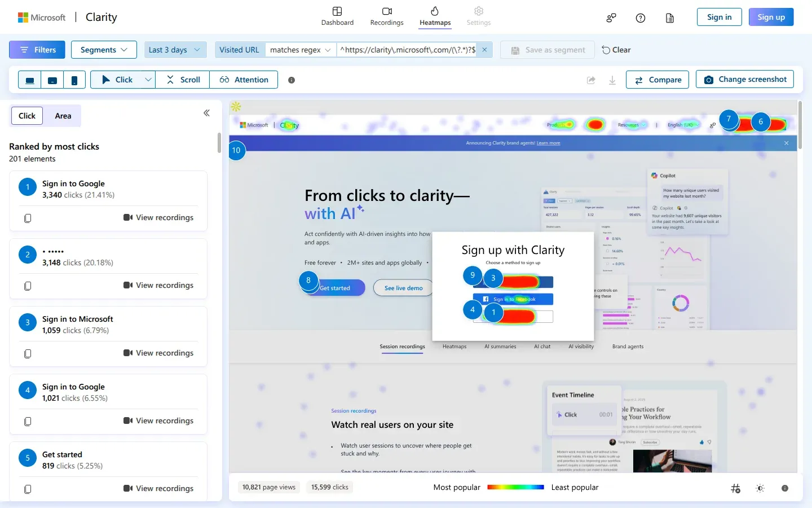Open the greyed-out Settings tab
This screenshot has width=812, height=508.
click(x=479, y=17)
